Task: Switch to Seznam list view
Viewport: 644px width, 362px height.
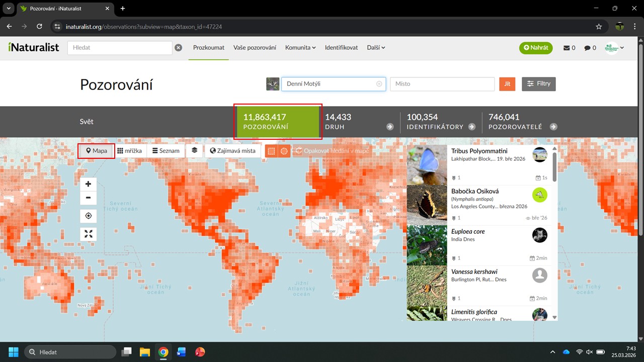Action: [166, 151]
